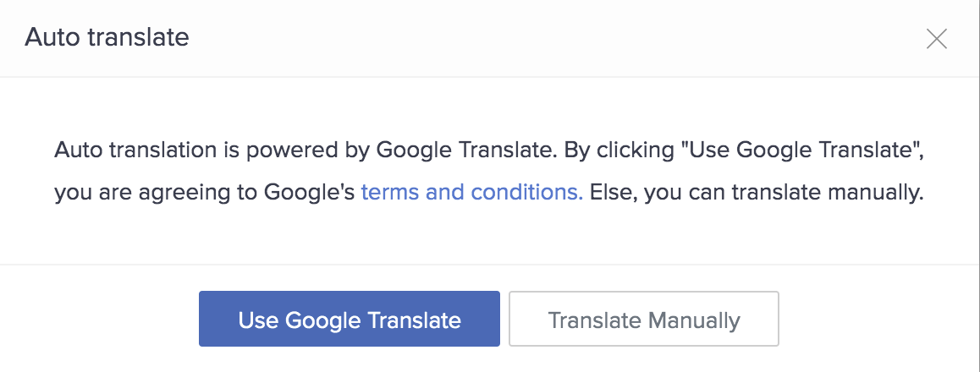This screenshot has width=980, height=372.
Task: Click the Auto translate dialog title
Action: pyautogui.click(x=107, y=37)
